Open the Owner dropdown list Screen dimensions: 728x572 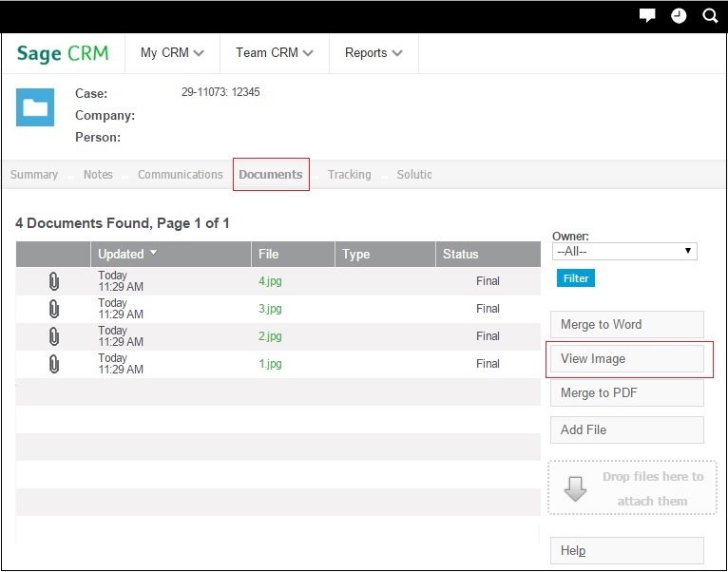tap(624, 252)
